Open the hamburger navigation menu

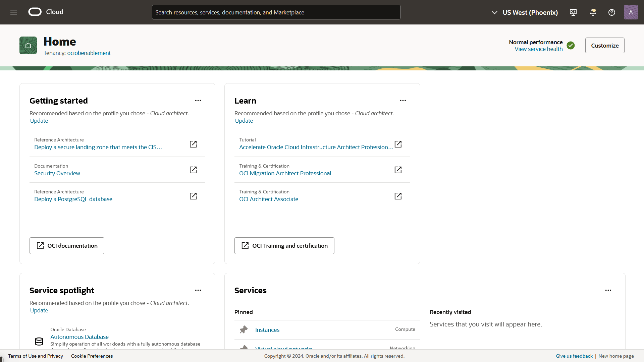pos(14,12)
